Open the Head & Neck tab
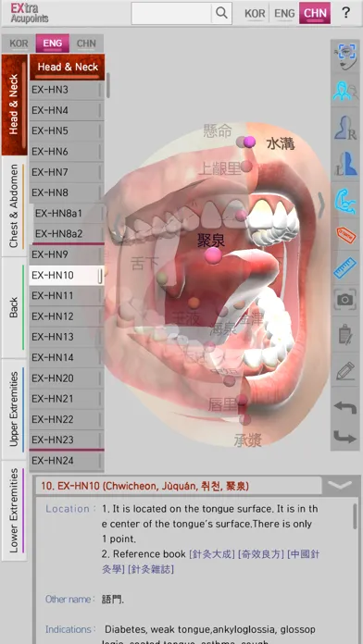The image size is (363, 644). (15, 105)
